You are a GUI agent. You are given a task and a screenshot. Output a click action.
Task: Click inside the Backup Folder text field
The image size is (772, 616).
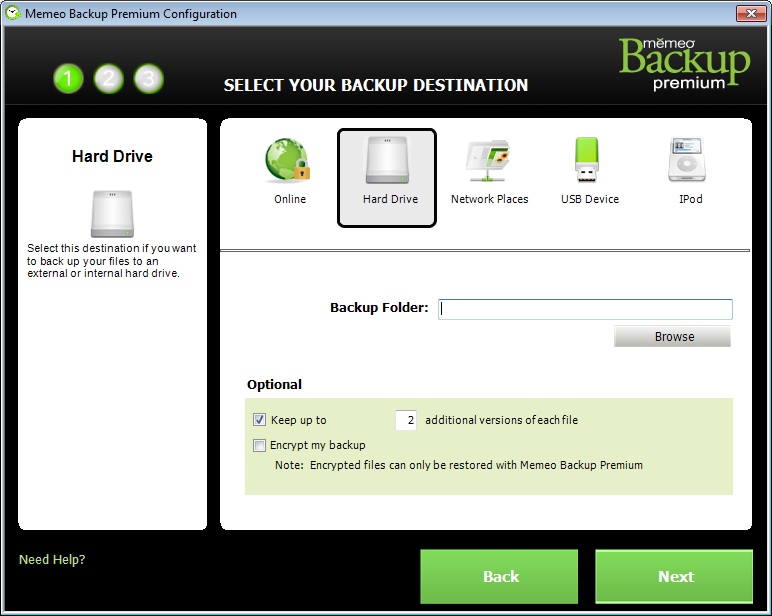[x=585, y=309]
